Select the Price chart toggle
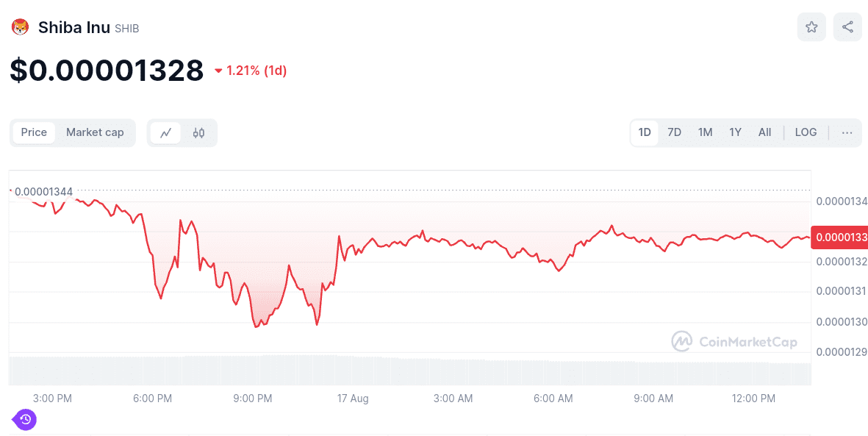868x436 pixels. tap(34, 132)
